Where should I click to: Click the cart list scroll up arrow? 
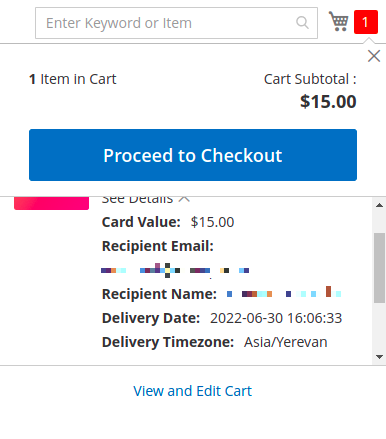tap(379, 205)
